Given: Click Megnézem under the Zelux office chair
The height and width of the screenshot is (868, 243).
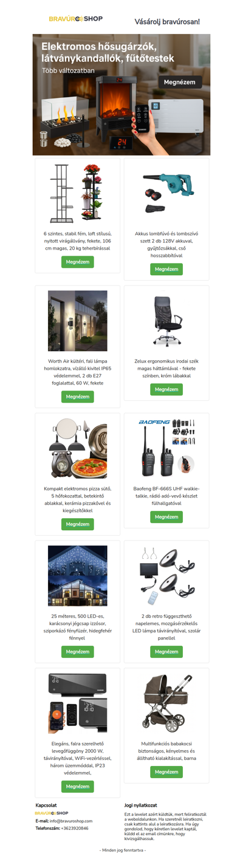Looking at the screenshot, I should (x=166, y=389).
